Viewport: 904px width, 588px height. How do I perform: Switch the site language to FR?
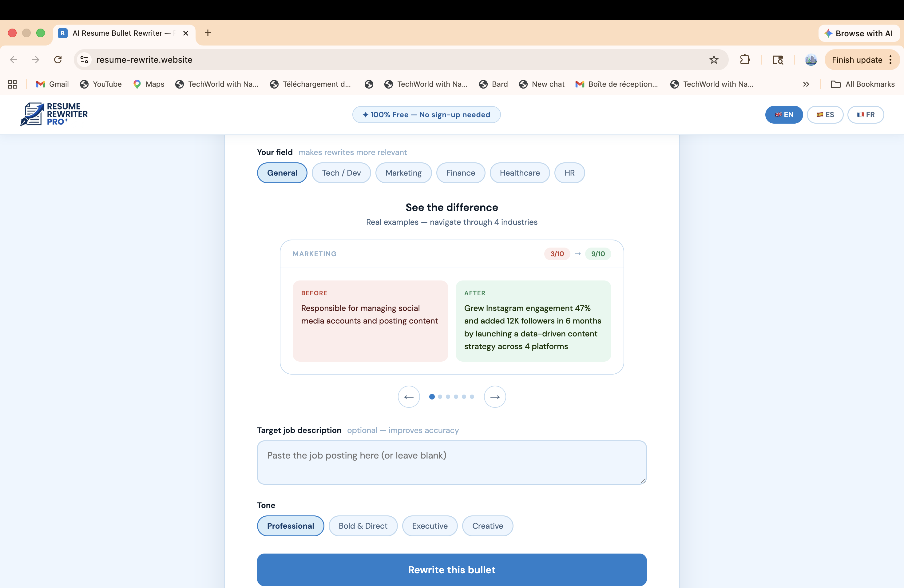(866, 114)
